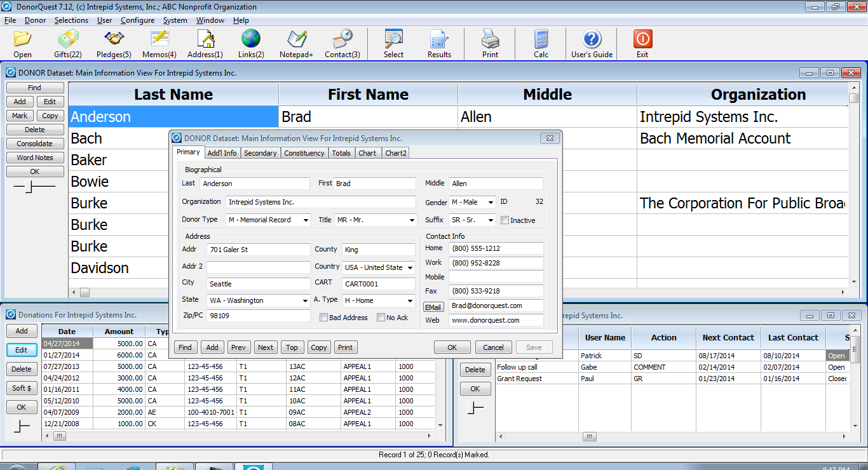
Task: Click the Consolidate button
Action: coord(35,144)
